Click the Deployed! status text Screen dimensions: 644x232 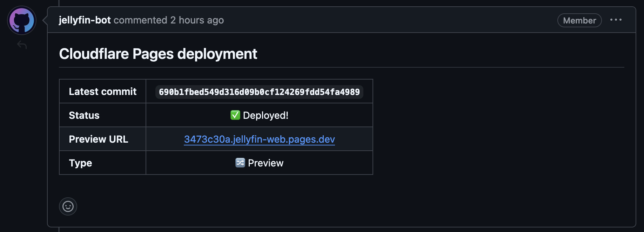[266, 115]
